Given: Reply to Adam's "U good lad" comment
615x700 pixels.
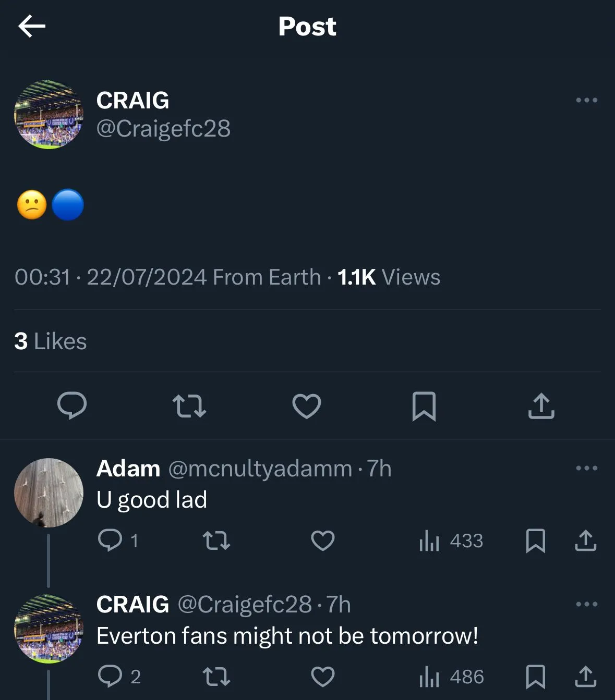Looking at the screenshot, I should 110,541.
